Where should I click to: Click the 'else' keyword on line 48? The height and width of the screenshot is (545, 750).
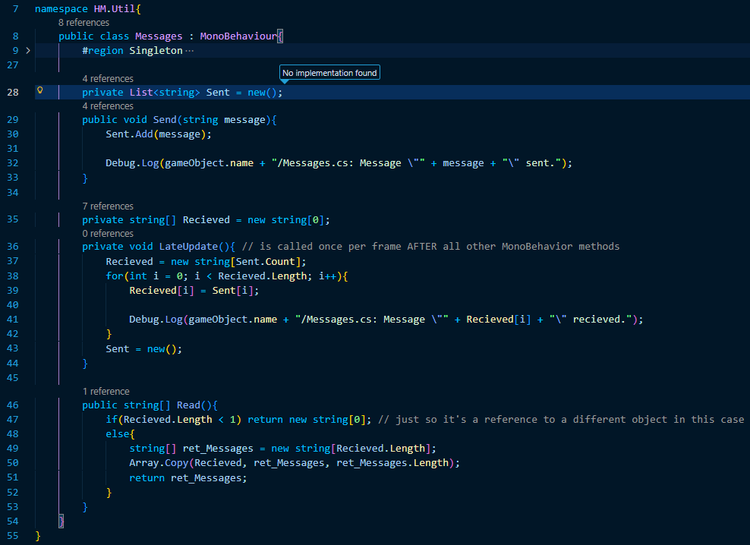coord(117,434)
